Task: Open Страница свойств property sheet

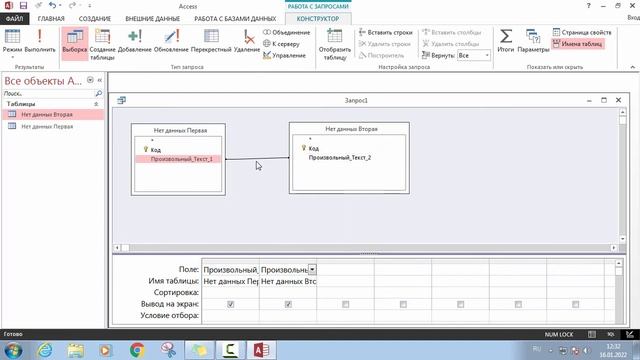Action: click(x=582, y=32)
